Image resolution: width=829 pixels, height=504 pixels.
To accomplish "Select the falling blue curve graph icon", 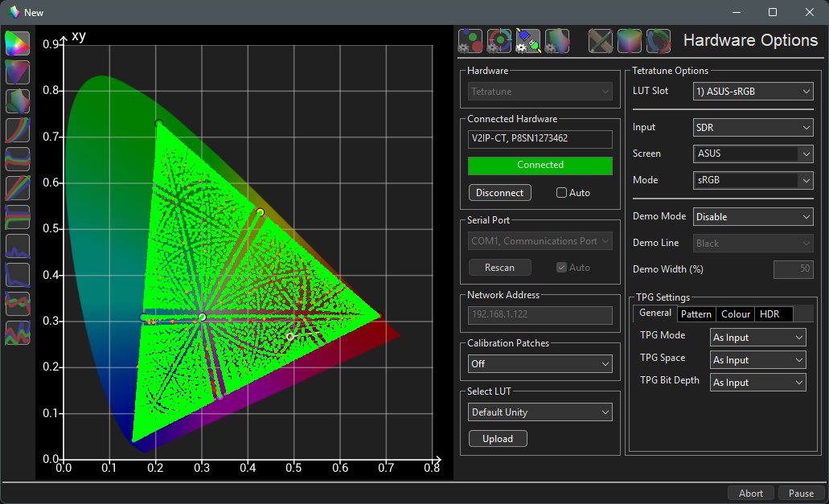I will tap(18, 275).
